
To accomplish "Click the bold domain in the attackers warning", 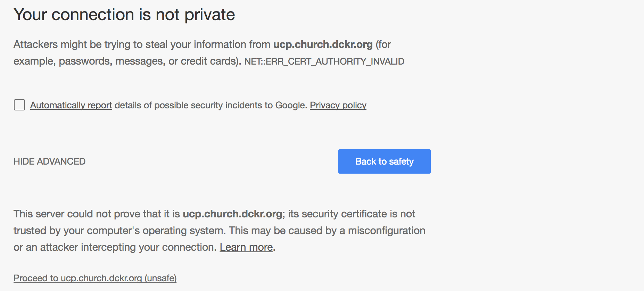I will point(323,44).
